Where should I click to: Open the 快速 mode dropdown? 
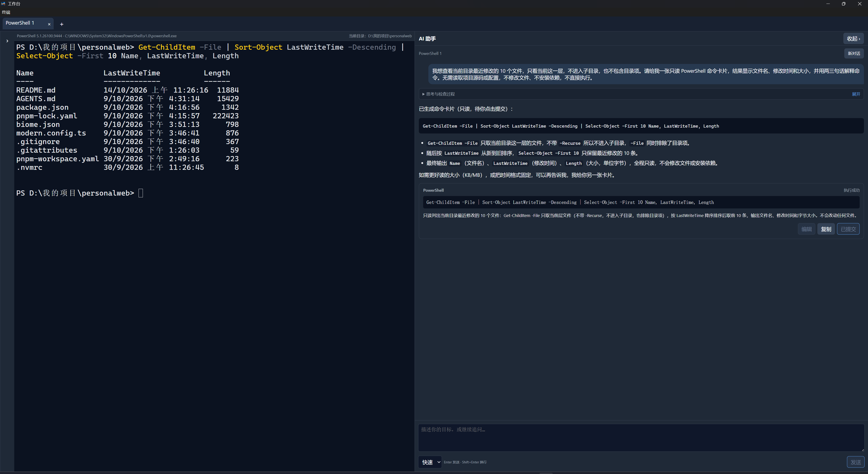(430, 462)
